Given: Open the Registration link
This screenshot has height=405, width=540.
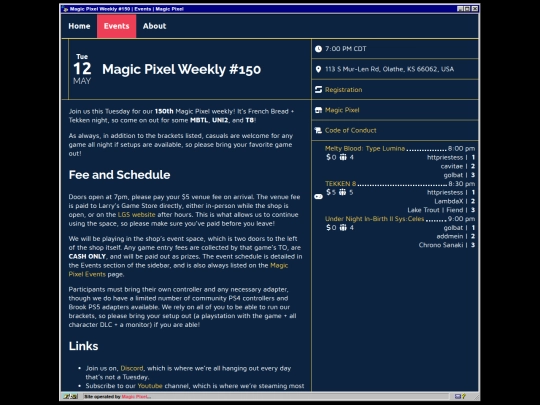Looking at the screenshot, I should (343, 90).
